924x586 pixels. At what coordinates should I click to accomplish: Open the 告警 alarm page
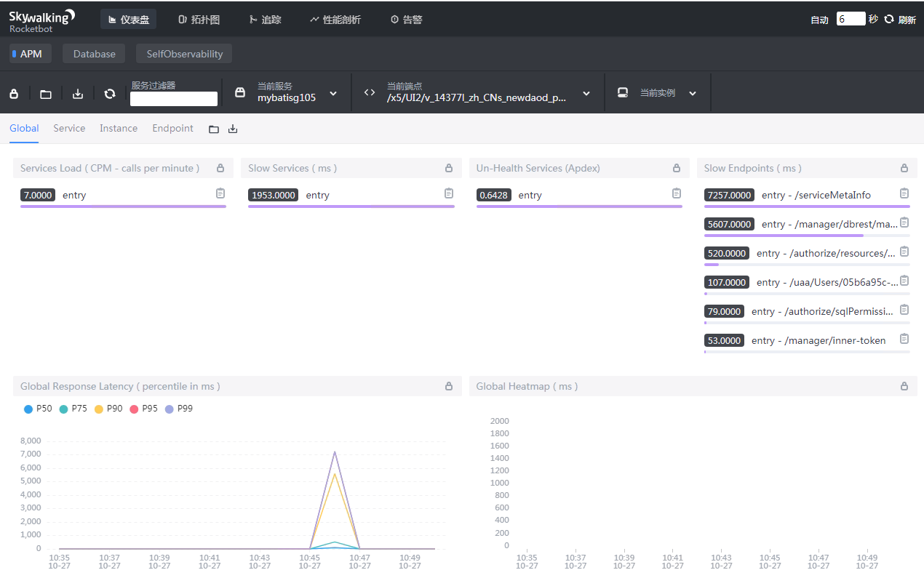pos(407,20)
